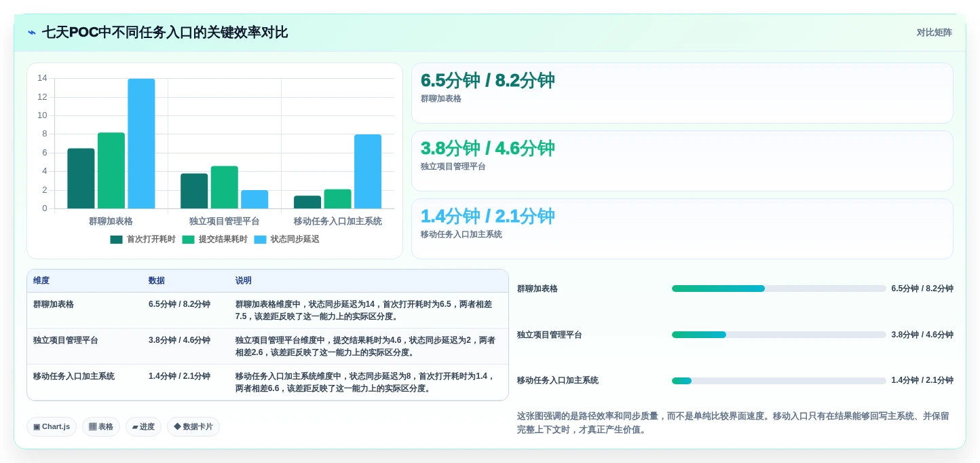
Task: Click the 3.8分钟 / 4.6分钟 value after progress bar
Action: point(922,335)
